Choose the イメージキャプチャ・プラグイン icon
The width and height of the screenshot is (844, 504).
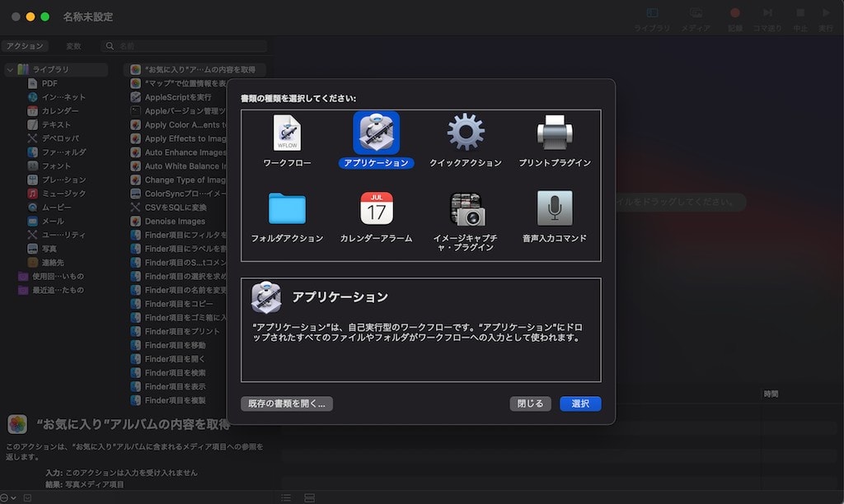pos(466,209)
